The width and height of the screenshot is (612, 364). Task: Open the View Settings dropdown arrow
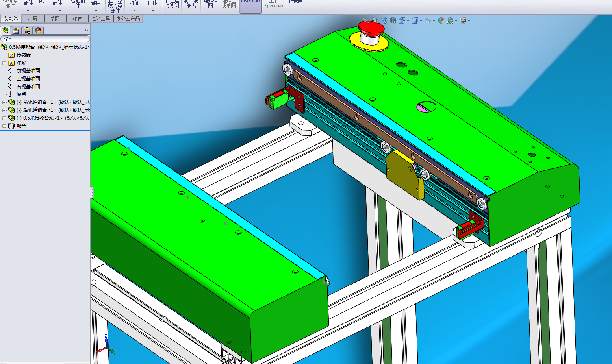tap(469, 21)
